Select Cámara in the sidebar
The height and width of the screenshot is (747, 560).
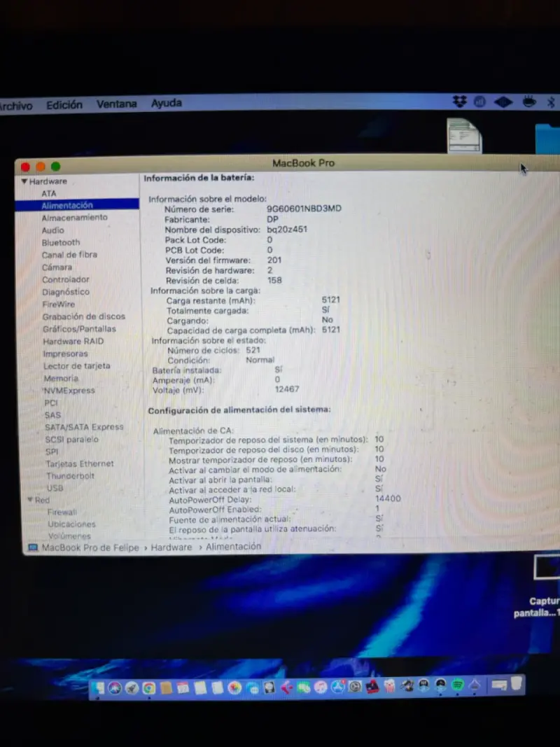click(57, 267)
